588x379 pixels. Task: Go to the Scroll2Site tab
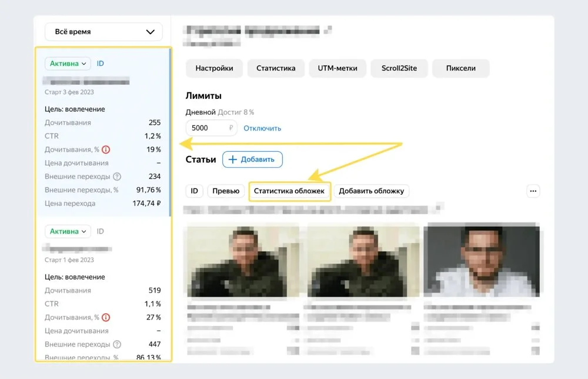pos(400,68)
